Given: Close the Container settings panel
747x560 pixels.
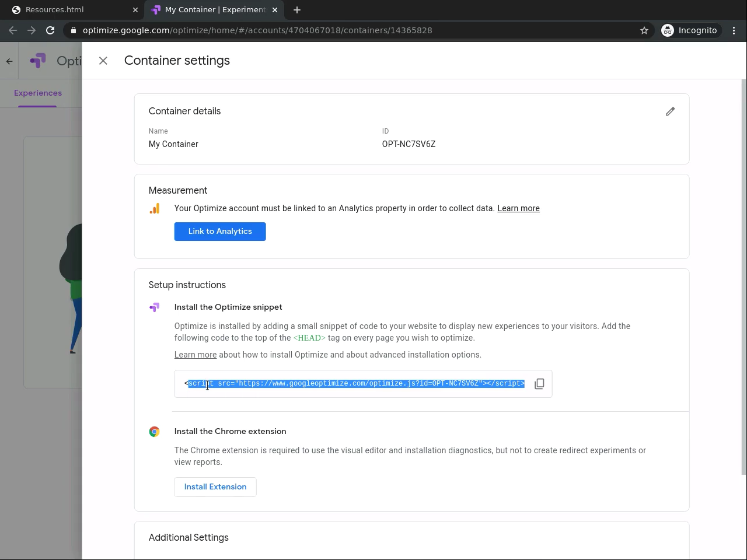Looking at the screenshot, I should tap(103, 61).
